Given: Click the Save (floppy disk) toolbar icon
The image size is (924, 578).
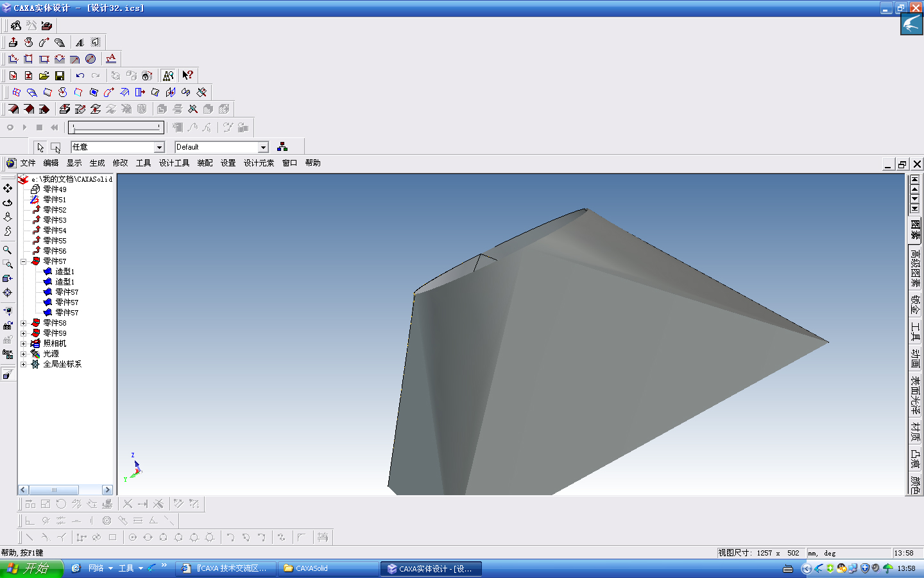Looking at the screenshot, I should click(60, 76).
